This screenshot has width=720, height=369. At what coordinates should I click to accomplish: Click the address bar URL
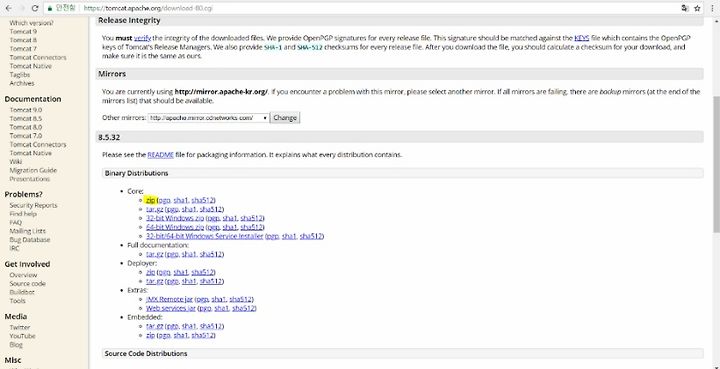point(149,8)
